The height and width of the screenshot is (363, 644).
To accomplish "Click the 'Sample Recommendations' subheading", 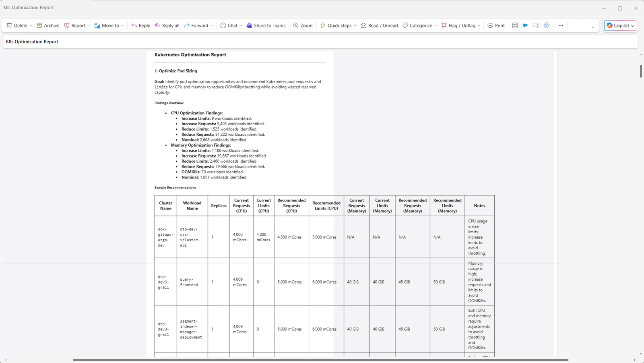I will coord(175,188).
